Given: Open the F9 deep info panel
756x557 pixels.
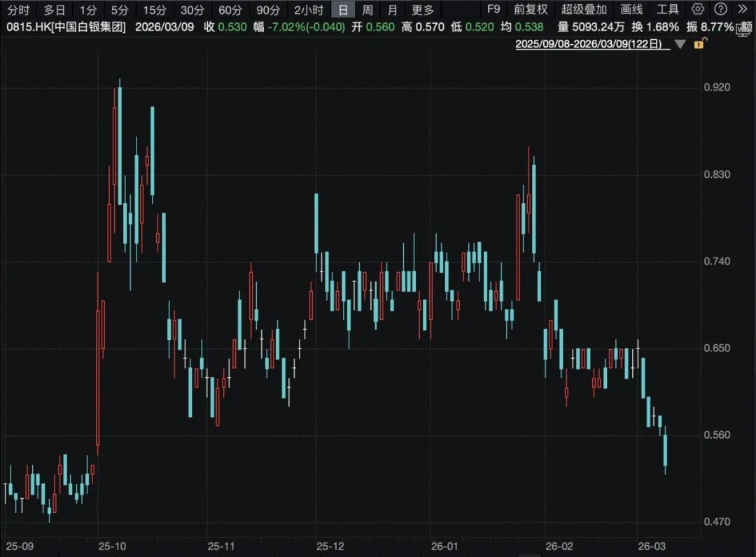Looking at the screenshot, I should pyautogui.click(x=493, y=9).
